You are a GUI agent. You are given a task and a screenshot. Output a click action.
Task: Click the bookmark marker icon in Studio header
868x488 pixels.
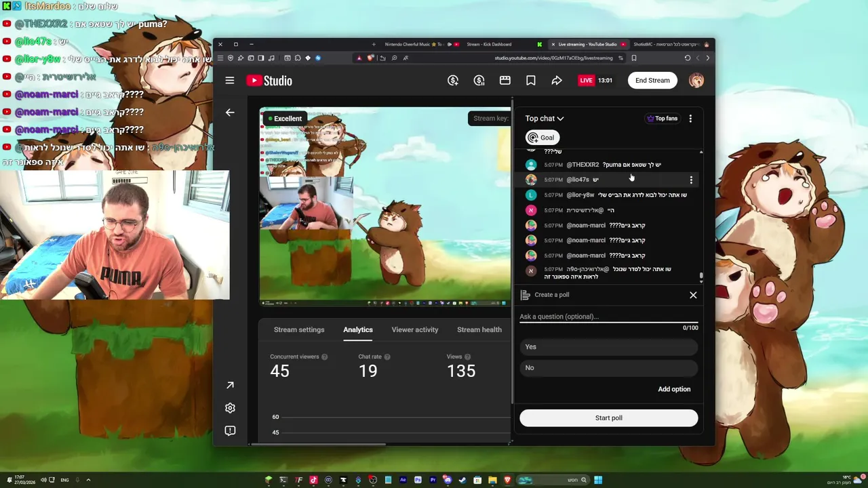(x=530, y=81)
